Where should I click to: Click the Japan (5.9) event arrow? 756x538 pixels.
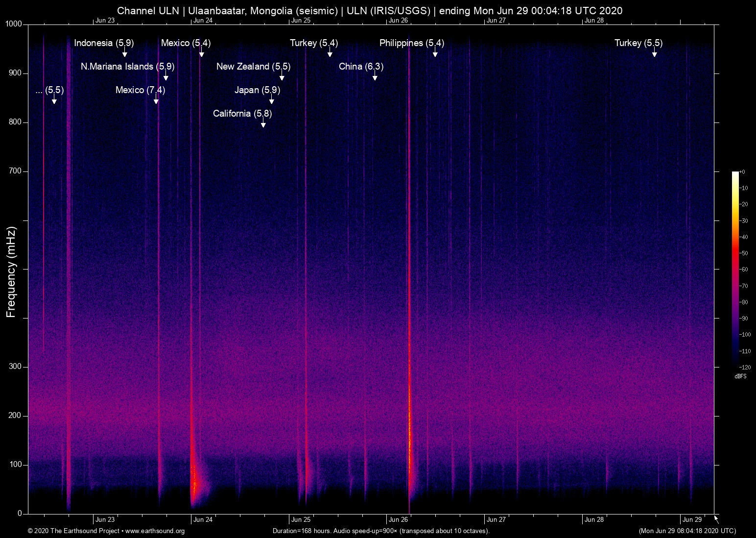click(272, 100)
